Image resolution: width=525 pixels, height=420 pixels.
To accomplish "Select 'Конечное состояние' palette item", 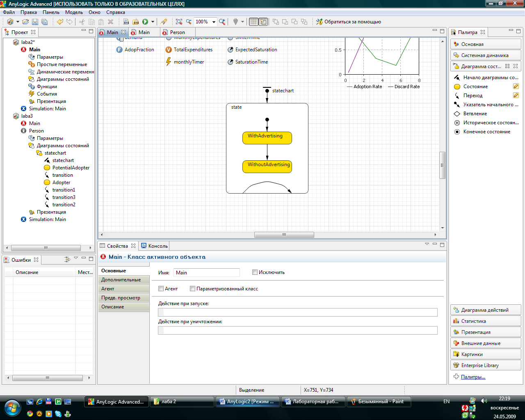I will click(482, 132).
